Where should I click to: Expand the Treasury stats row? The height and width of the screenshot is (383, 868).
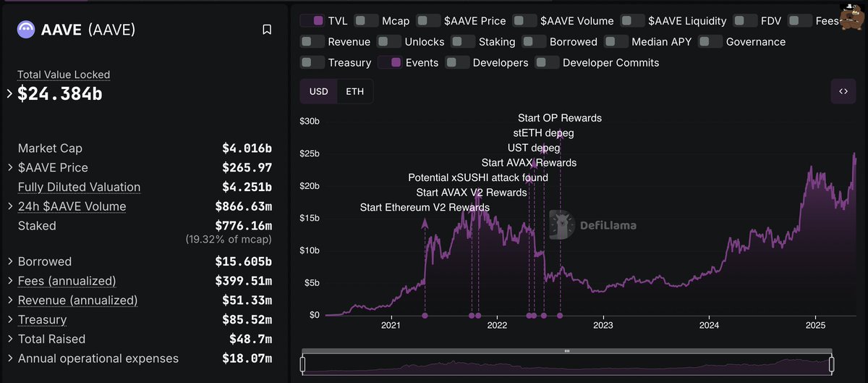(x=9, y=320)
